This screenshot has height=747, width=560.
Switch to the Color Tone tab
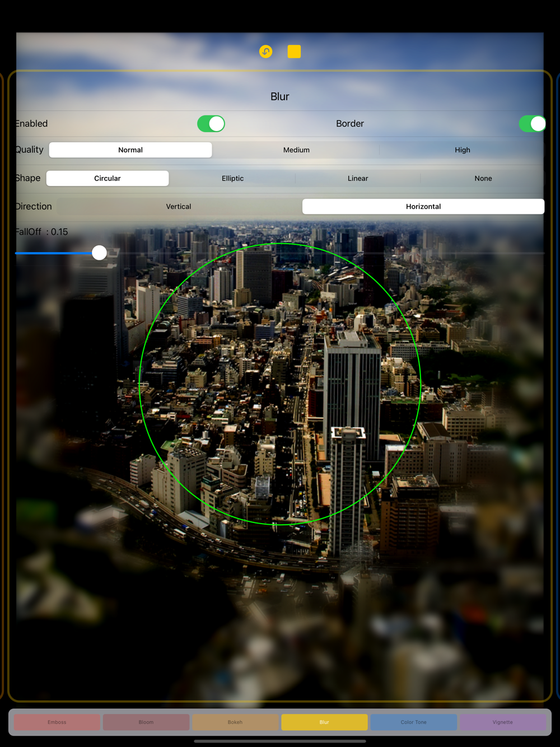pyautogui.click(x=413, y=722)
